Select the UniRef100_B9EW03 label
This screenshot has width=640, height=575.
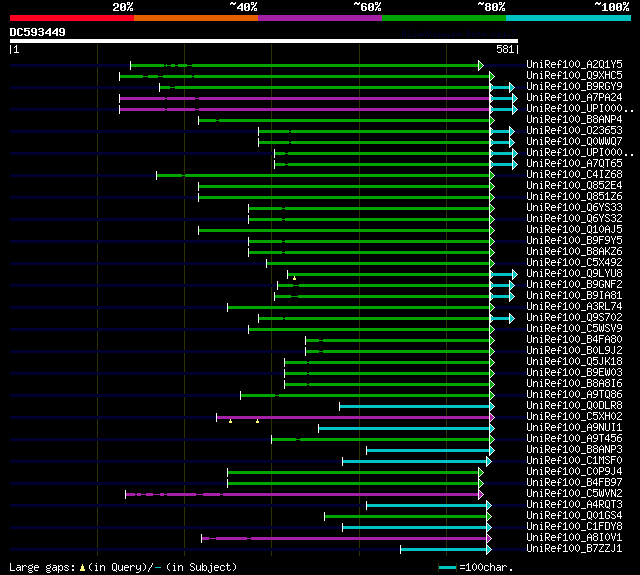point(574,373)
